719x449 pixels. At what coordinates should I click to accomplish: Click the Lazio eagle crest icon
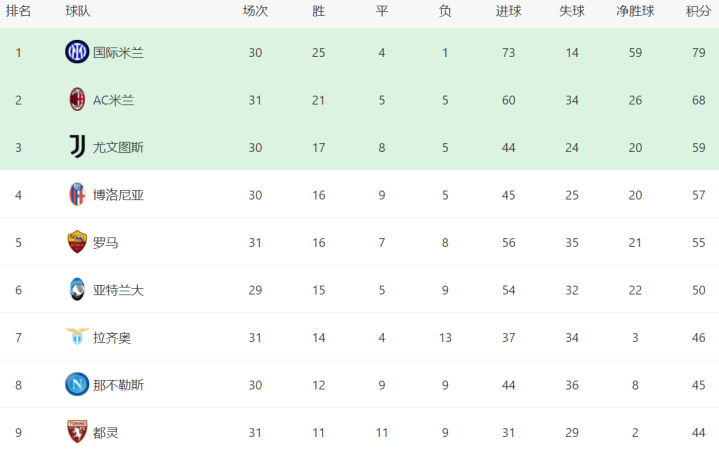click(77, 337)
